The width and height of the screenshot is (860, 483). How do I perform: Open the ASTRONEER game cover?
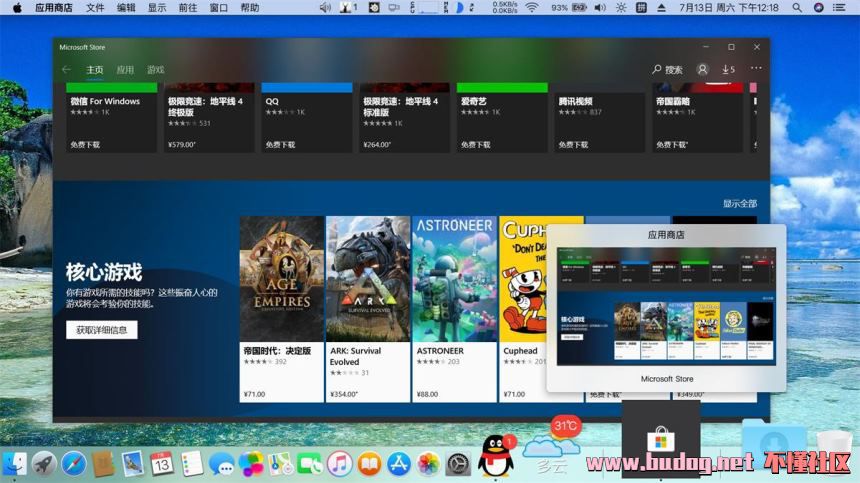455,279
